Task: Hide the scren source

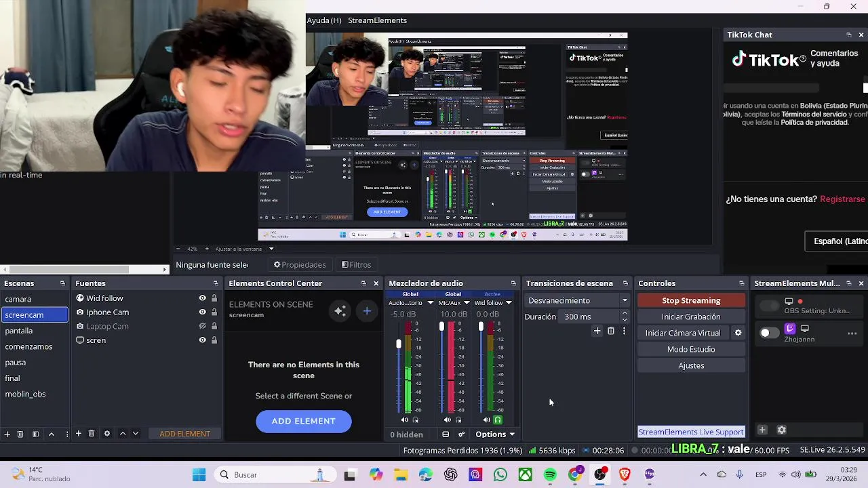Action: 202,340
